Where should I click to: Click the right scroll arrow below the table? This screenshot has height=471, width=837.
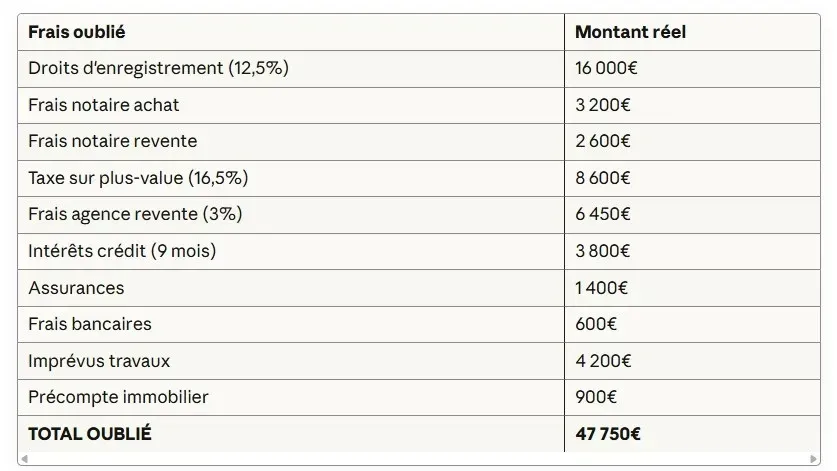tap(815, 459)
